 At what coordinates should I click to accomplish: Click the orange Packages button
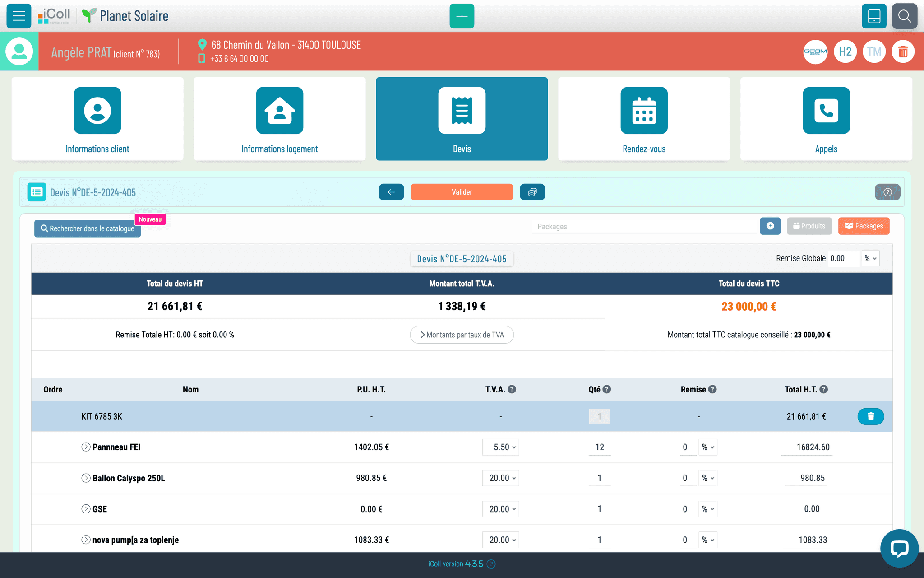coord(864,226)
